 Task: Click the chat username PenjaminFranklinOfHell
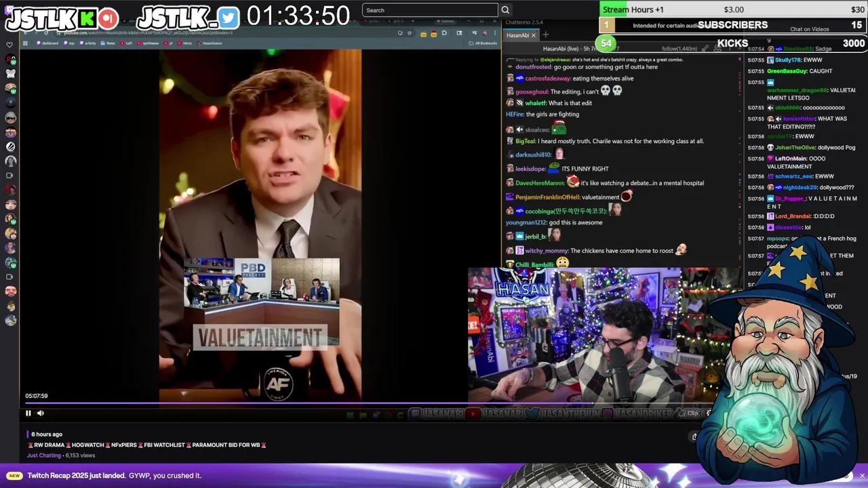547,197
